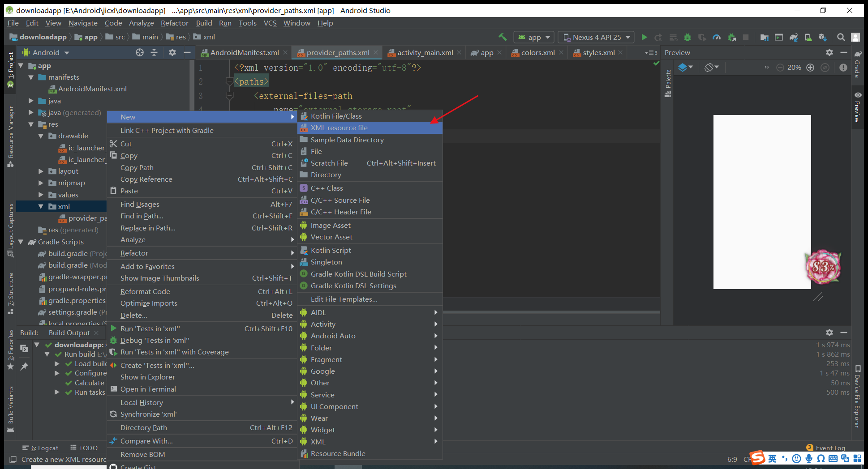Click the white device preview canvas

tap(762, 202)
